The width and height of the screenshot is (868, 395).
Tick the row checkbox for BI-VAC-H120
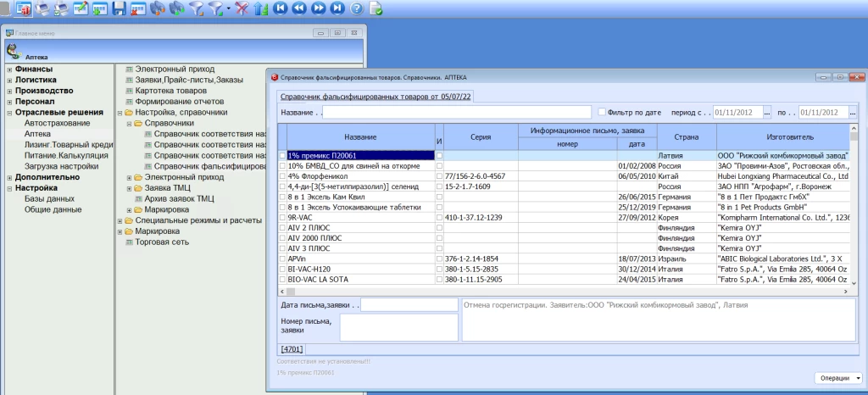tap(283, 270)
